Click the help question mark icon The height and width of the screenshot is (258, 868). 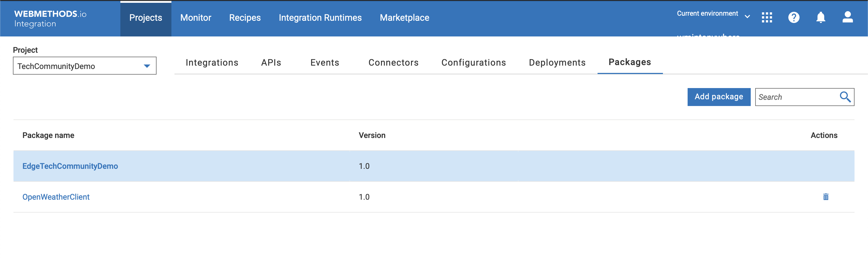pos(794,17)
